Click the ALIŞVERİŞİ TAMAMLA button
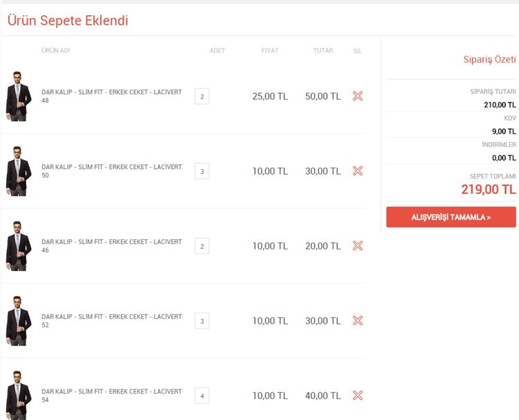This screenshot has width=519, height=420. point(451,217)
